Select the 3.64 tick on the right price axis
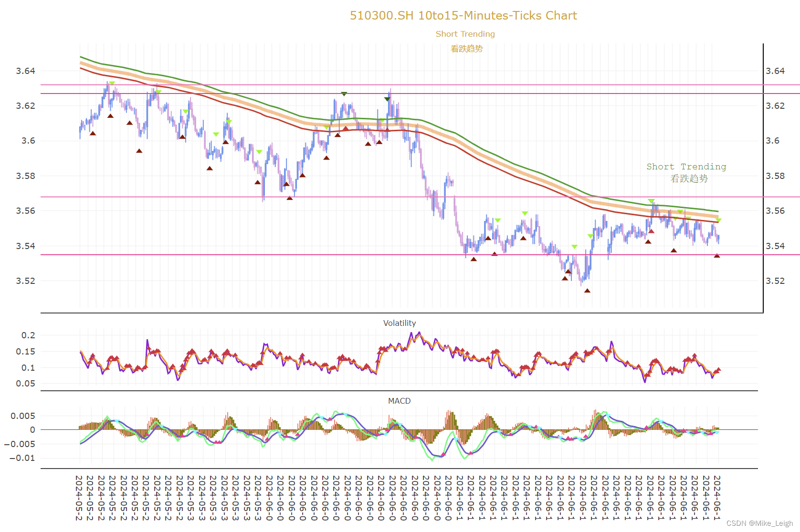This screenshot has height=532, width=800. 775,71
